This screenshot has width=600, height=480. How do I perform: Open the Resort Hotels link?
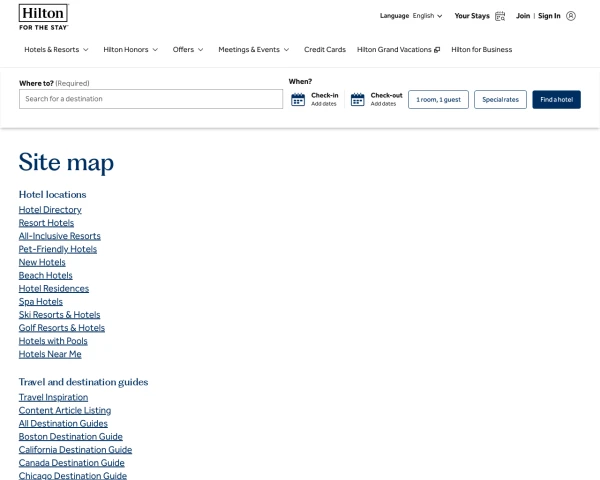(x=46, y=223)
